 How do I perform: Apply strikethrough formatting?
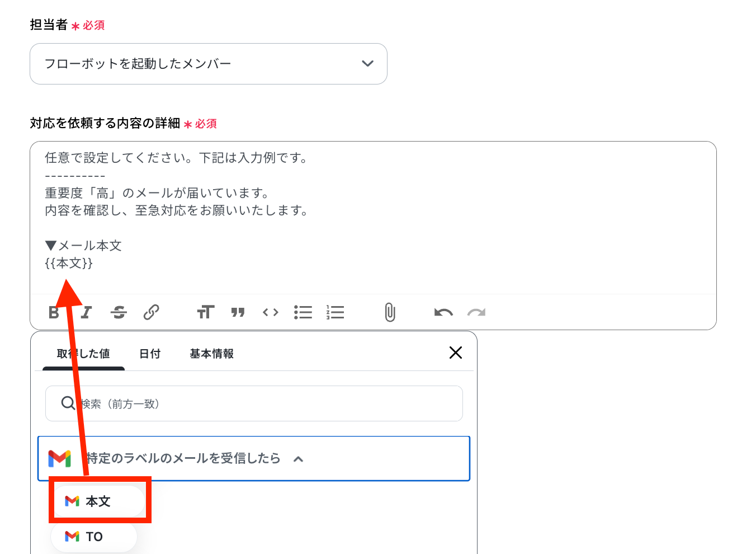tap(119, 312)
